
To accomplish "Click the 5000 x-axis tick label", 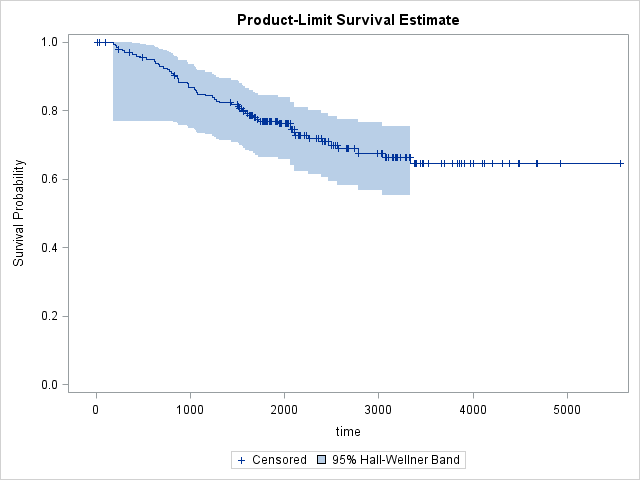I will tap(567, 409).
